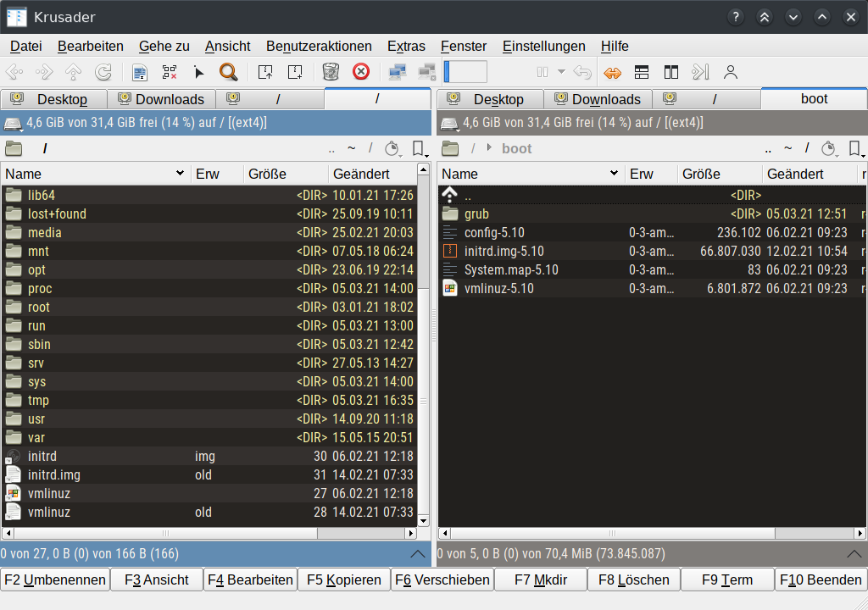Click the red circle X stop icon
Viewport: 868px width, 610px height.
click(361, 72)
